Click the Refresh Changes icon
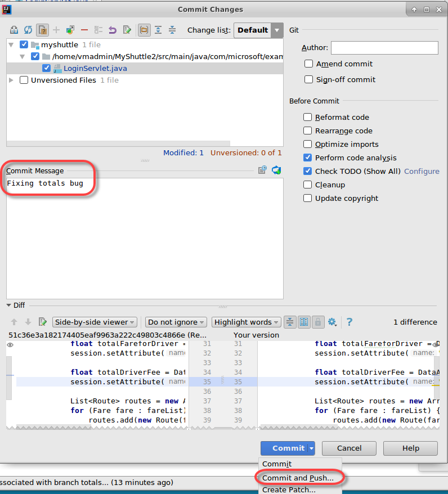The image size is (448, 494). point(28,30)
